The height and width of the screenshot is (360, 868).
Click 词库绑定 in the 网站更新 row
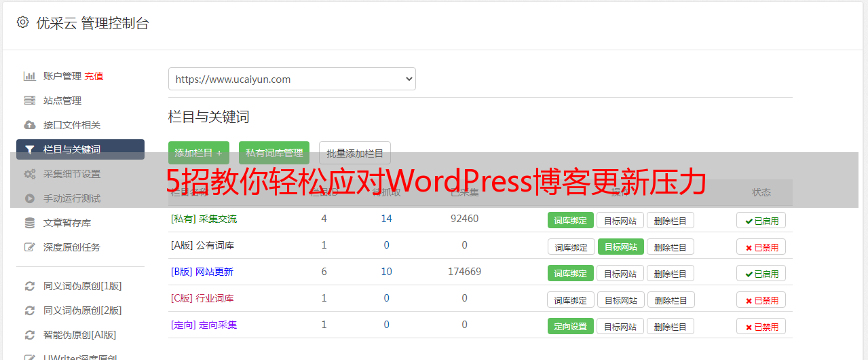[x=571, y=273]
